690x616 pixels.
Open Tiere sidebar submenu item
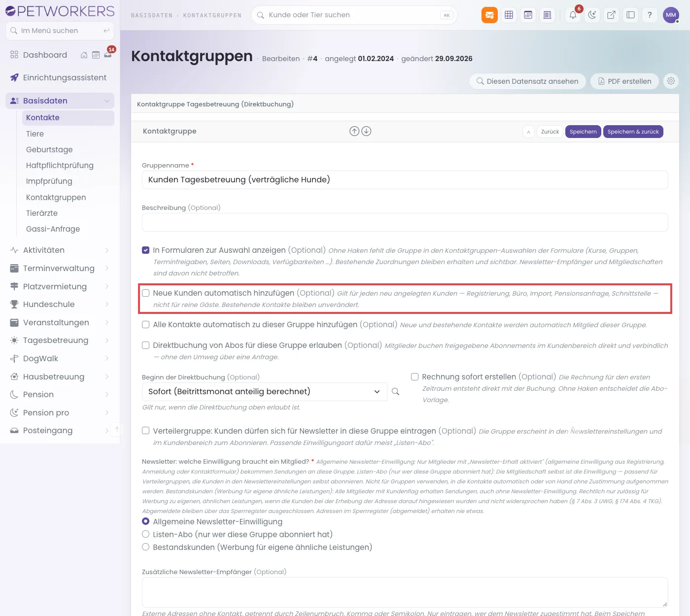click(x=35, y=134)
